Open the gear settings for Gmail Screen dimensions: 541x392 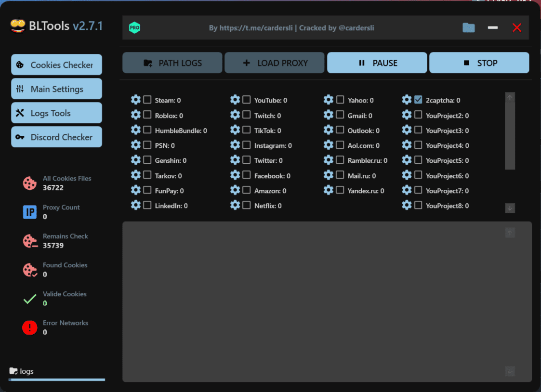[x=329, y=116]
